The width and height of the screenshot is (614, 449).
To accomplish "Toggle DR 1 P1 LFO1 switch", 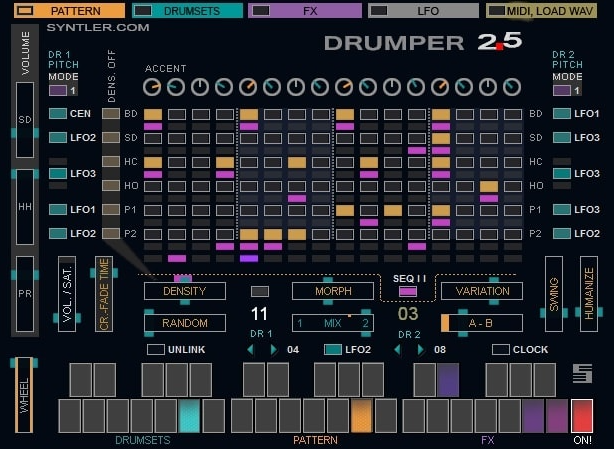I will point(58,209).
